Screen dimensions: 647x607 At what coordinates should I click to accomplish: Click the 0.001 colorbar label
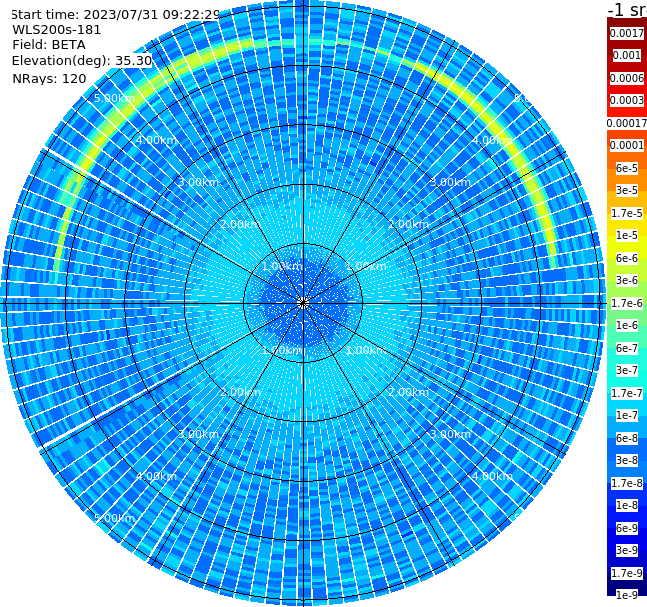pos(627,55)
